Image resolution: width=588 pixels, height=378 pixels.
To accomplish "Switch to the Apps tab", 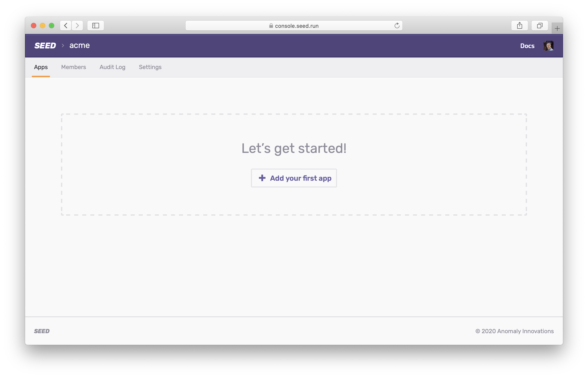I will point(41,67).
